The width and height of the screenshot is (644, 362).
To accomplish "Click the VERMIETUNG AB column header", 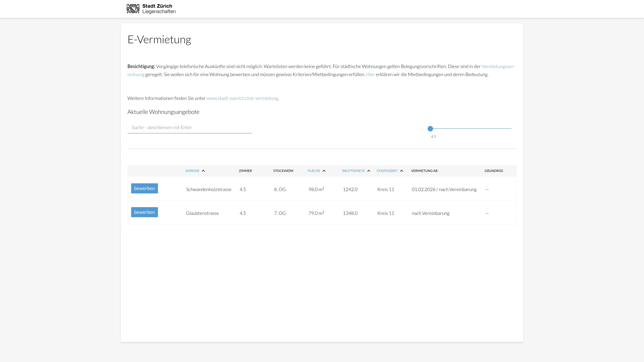I will [424, 171].
